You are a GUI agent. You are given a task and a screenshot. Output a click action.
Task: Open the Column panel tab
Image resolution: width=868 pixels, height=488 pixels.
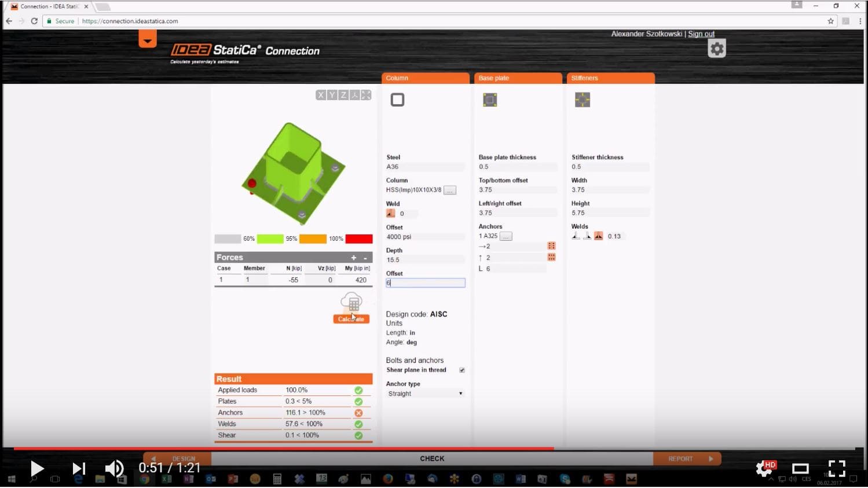[x=426, y=78]
